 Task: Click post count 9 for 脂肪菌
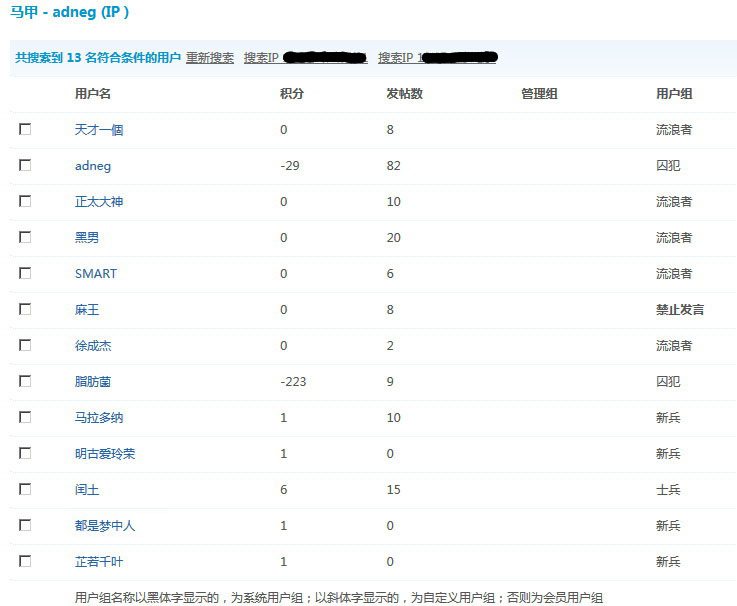(x=390, y=382)
